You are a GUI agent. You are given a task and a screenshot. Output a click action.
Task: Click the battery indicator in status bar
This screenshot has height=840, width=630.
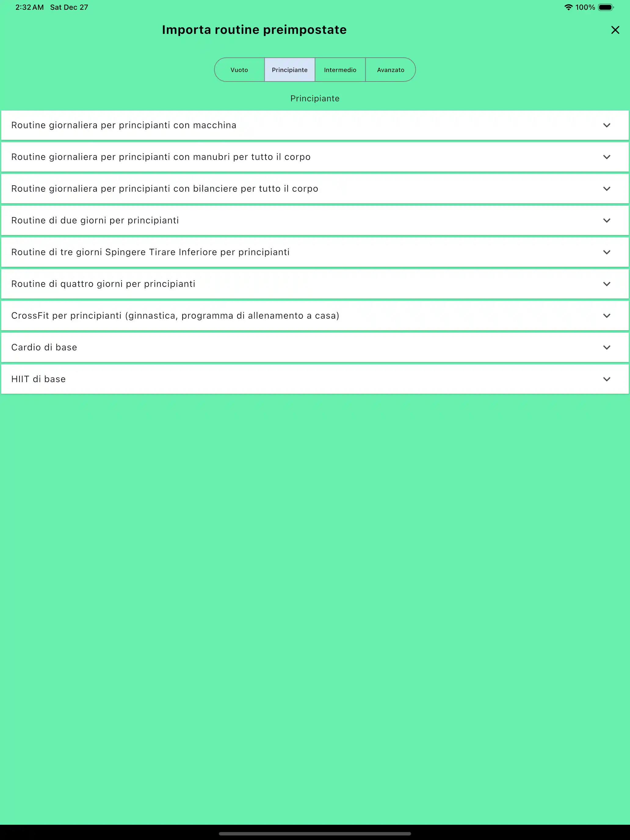pos(605,7)
